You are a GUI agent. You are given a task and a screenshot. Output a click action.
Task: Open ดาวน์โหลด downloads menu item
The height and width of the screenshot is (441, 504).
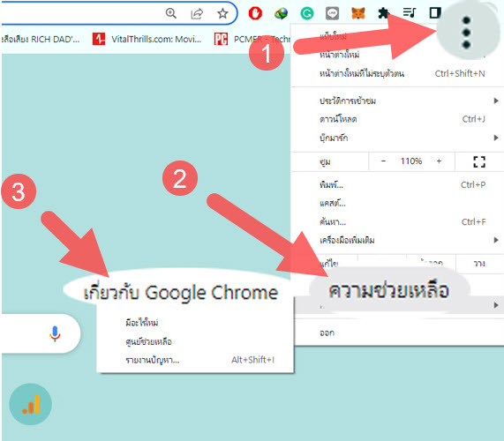click(397, 119)
